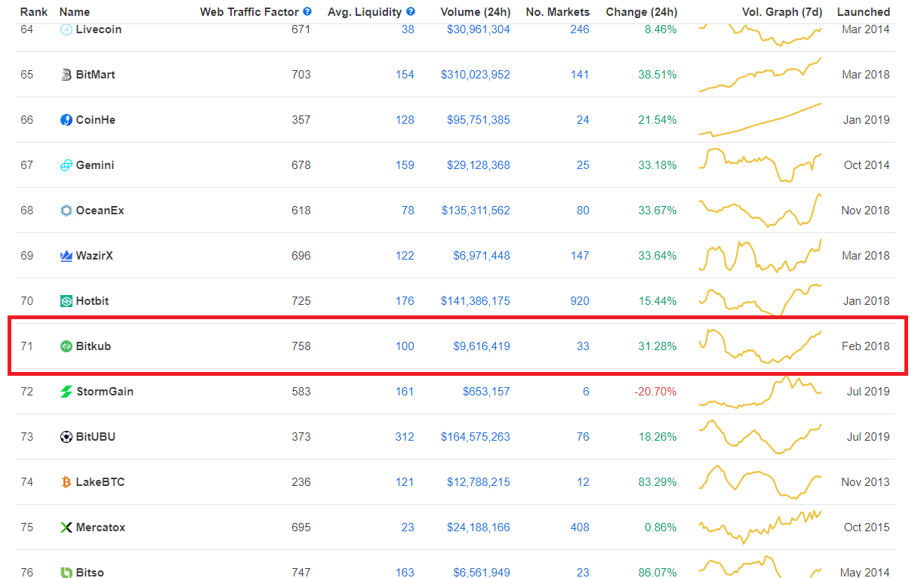
Task: Open the Gemini exchange name link
Action: tap(95, 165)
